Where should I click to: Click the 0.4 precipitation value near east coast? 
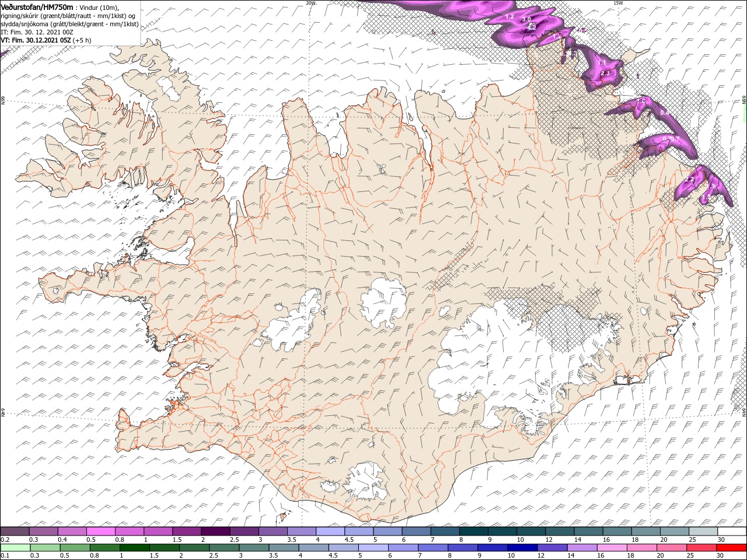click(x=664, y=112)
